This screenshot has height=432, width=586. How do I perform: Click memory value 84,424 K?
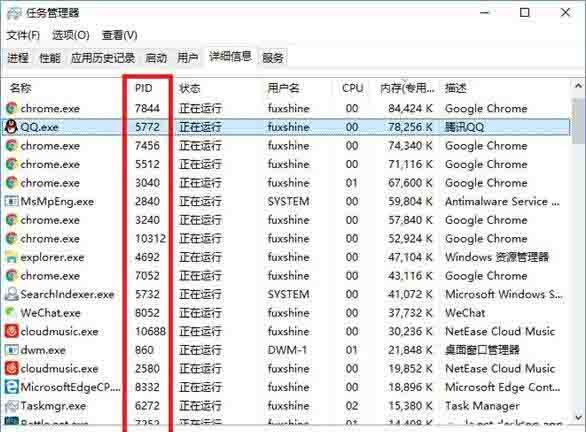coord(410,108)
